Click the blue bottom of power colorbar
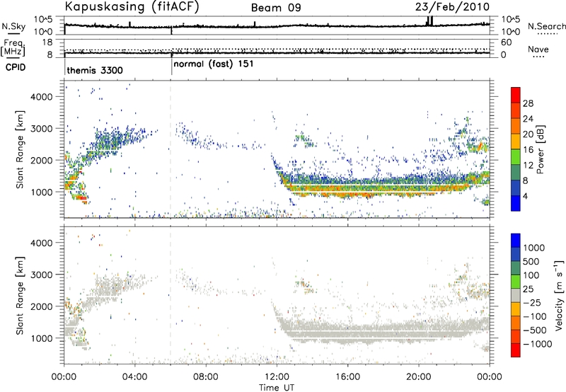The width and height of the screenshot is (566, 392). click(516, 203)
